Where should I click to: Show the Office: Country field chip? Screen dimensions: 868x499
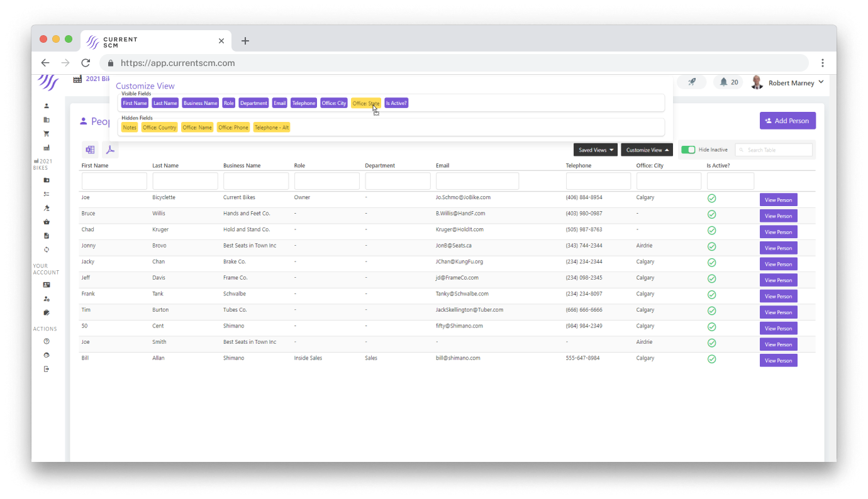coord(160,127)
